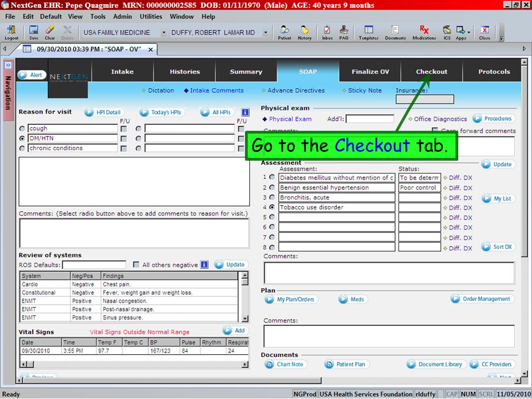Click the Assessment Update button

click(498, 164)
